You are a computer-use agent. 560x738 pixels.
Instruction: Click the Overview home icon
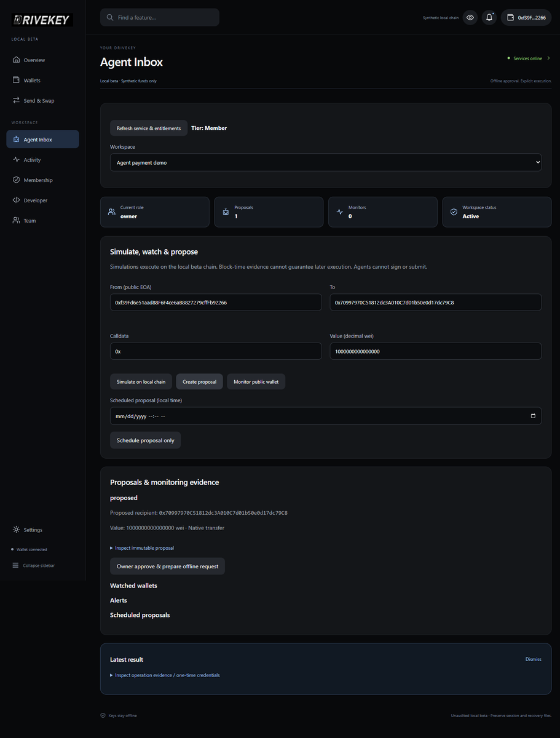point(16,60)
